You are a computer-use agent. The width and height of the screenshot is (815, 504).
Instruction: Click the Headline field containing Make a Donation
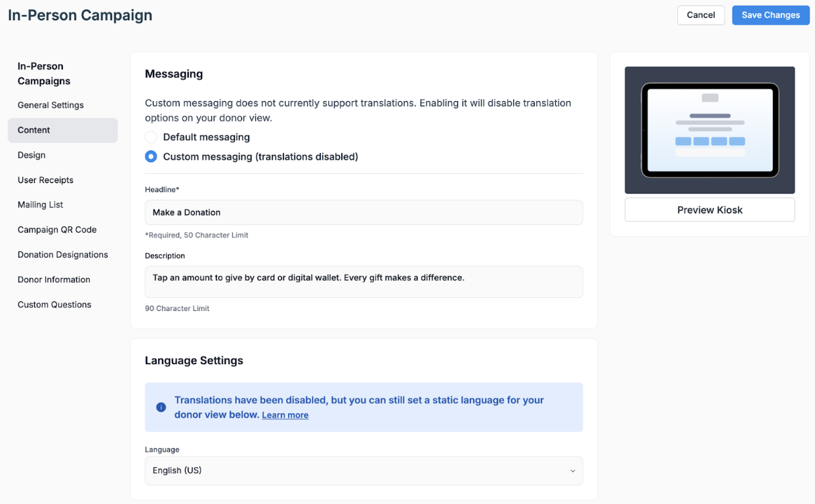(364, 213)
